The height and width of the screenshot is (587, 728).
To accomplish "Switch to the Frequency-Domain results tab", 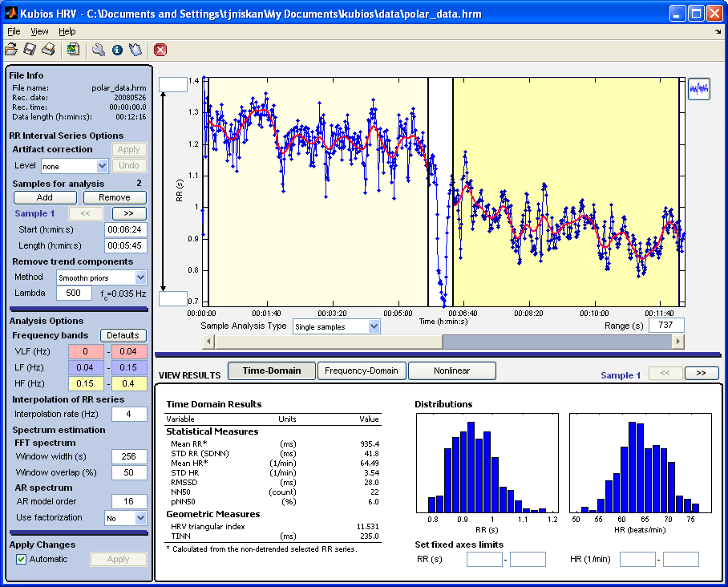I will point(362,371).
